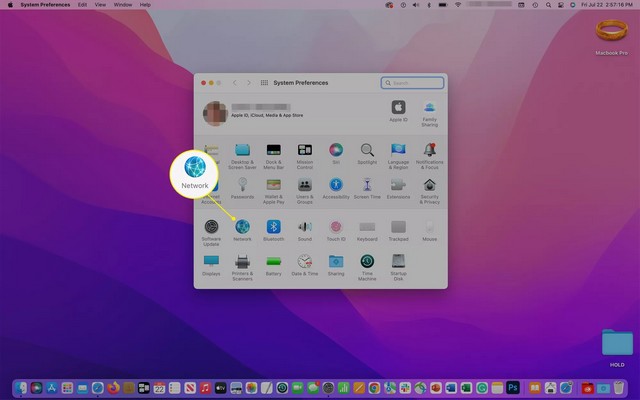Open Family Sharing settings

click(x=429, y=108)
